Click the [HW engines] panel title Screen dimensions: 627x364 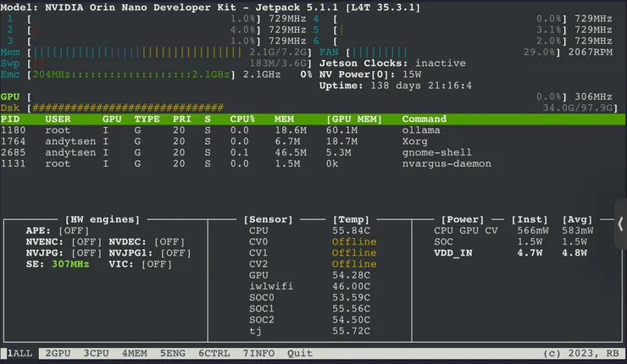(103, 219)
